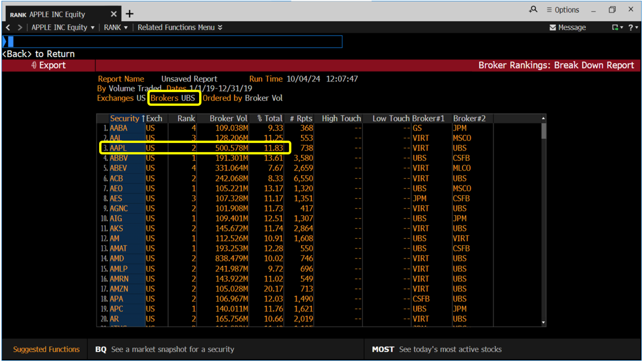
Task: Expand the RANK function dropdown
Action: pos(115,27)
